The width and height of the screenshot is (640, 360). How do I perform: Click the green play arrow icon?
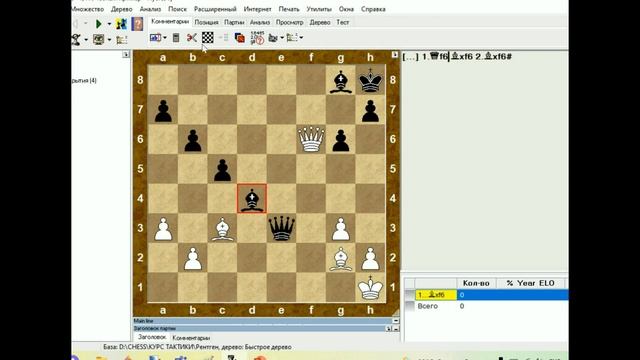tap(98, 24)
